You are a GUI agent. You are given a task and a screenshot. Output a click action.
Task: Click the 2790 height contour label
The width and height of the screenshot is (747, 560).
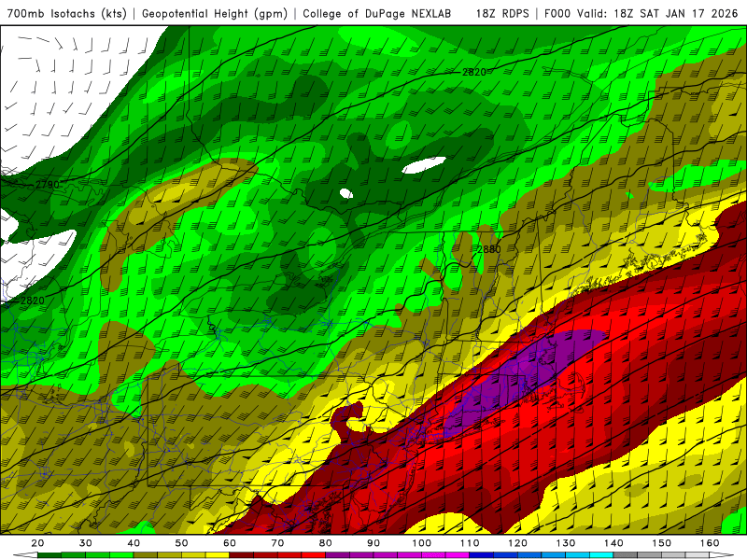tap(48, 184)
